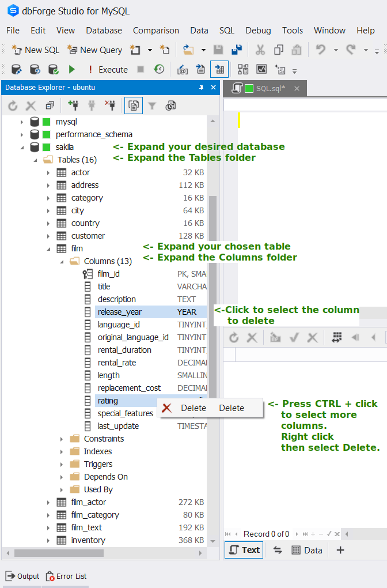
Task: Open the Redo history dropdown arrow
Action: point(366,50)
